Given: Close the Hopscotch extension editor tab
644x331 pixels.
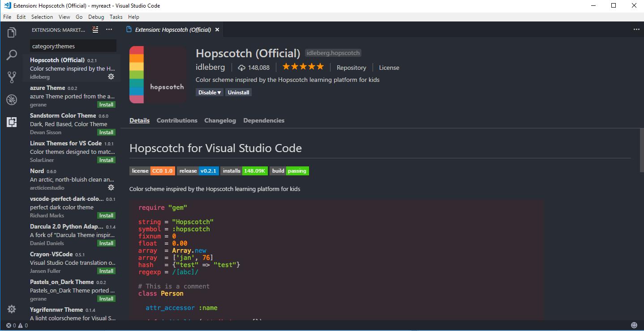Looking at the screenshot, I should tap(217, 30).
